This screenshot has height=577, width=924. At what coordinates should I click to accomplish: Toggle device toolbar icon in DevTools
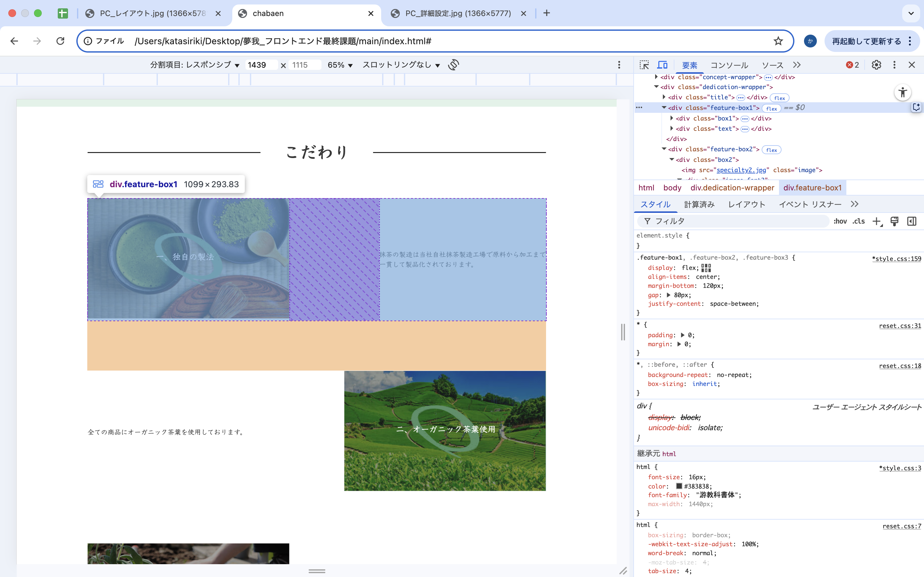tap(663, 65)
